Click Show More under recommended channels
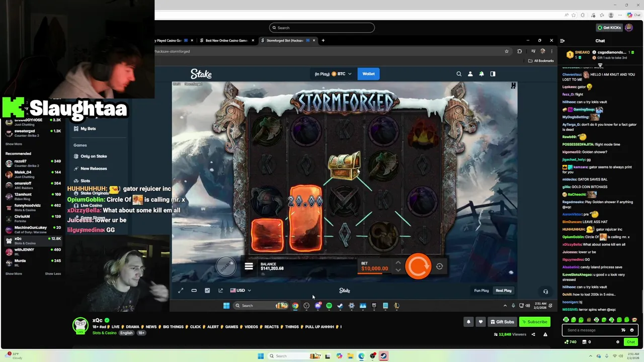 pyautogui.click(x=14, y=274)
